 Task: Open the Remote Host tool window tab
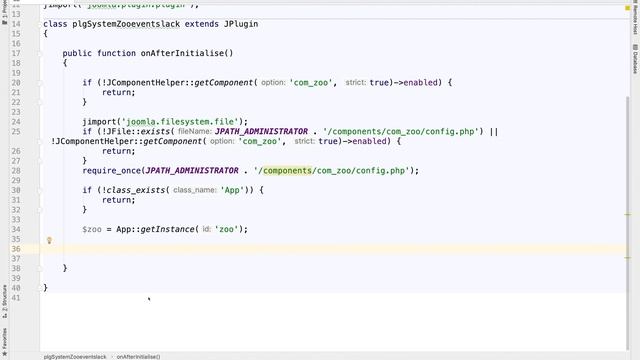click(x=636, y=18)
